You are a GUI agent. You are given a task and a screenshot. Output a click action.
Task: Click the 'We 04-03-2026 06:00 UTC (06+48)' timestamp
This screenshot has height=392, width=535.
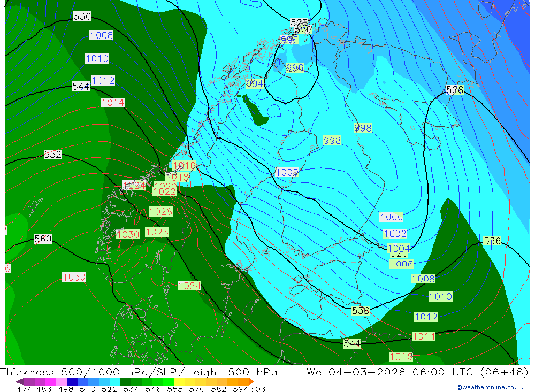pyautogui.click(x=417, y=372)
